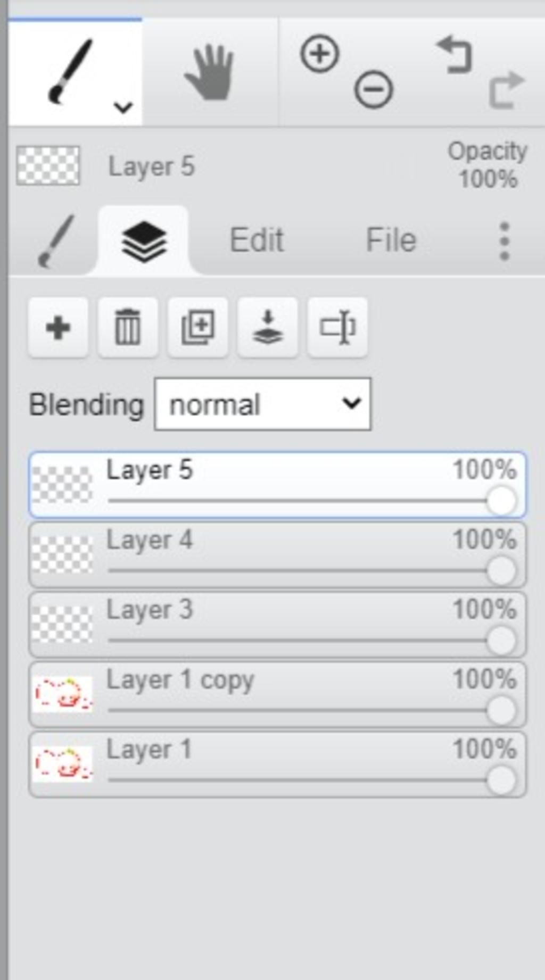Screen dimensions: 545x980
Task: Add a new layer
Action: click(x=58, y=327)
